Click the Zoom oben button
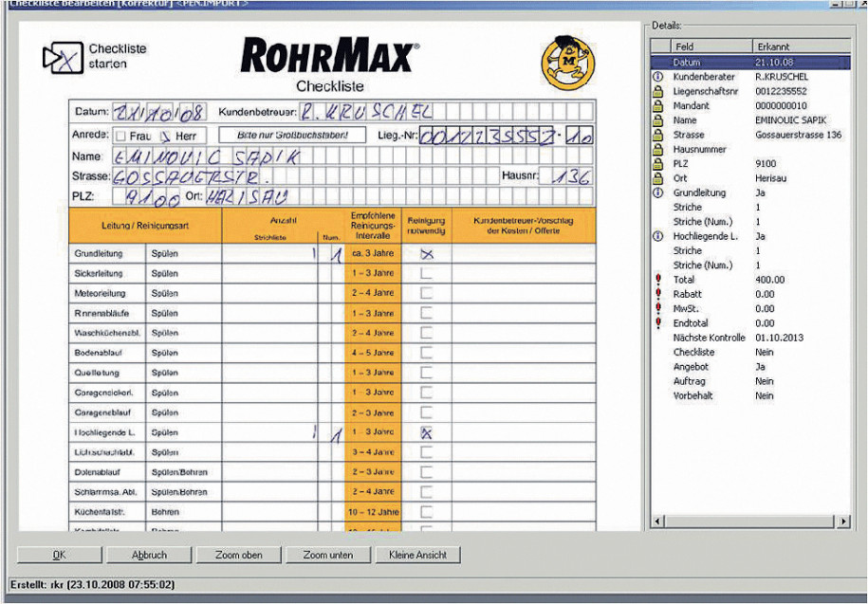Screen dimensions: 868x604 click(x=239, y=555)
